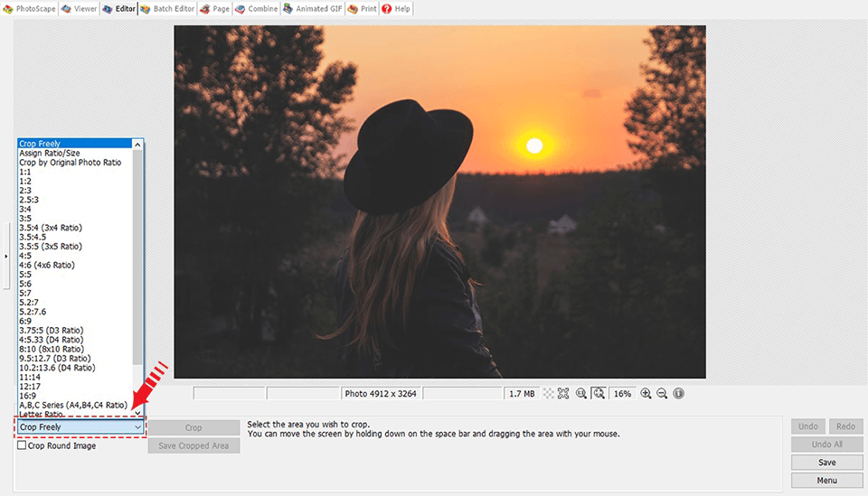Select A,B,C Series (A4,B4,C4 Ratio) option

75,406
